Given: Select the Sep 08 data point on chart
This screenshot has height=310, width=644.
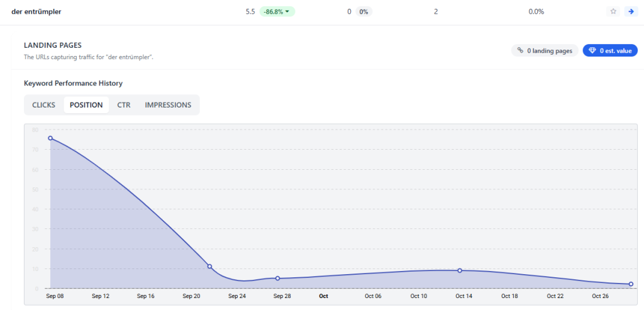Looking at the screenshot, I should click(x=50, y=138).
